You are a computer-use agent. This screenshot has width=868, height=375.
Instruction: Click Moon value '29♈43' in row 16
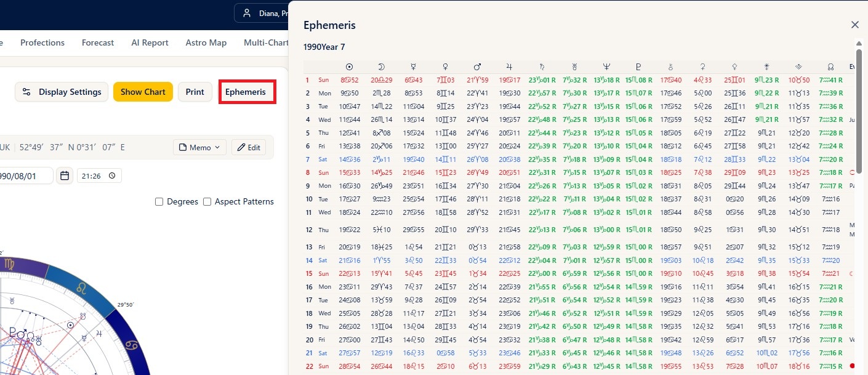coord(382,287)
